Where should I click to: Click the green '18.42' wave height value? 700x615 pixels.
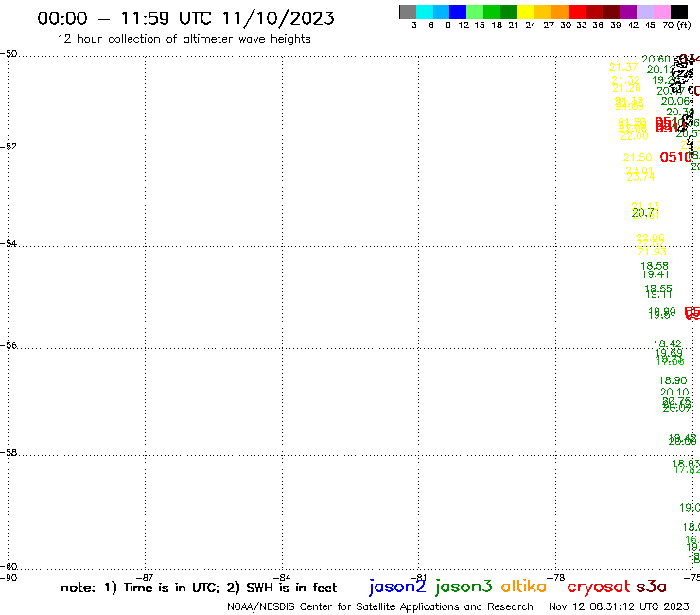(668, 343)
